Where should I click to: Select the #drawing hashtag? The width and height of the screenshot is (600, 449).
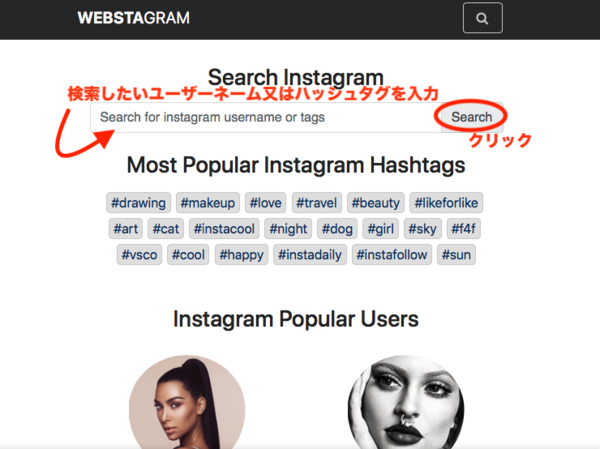139,202
